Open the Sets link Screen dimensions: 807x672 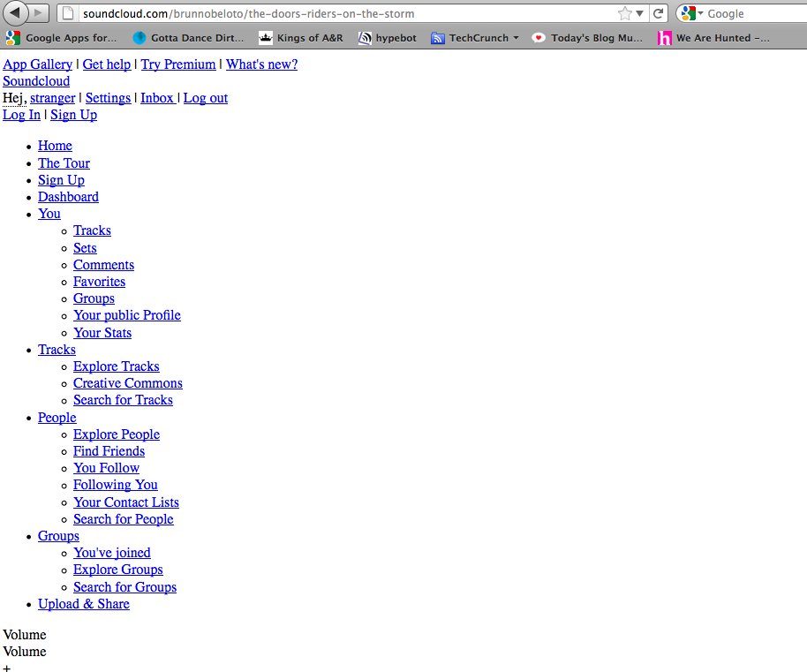point(85,248)
